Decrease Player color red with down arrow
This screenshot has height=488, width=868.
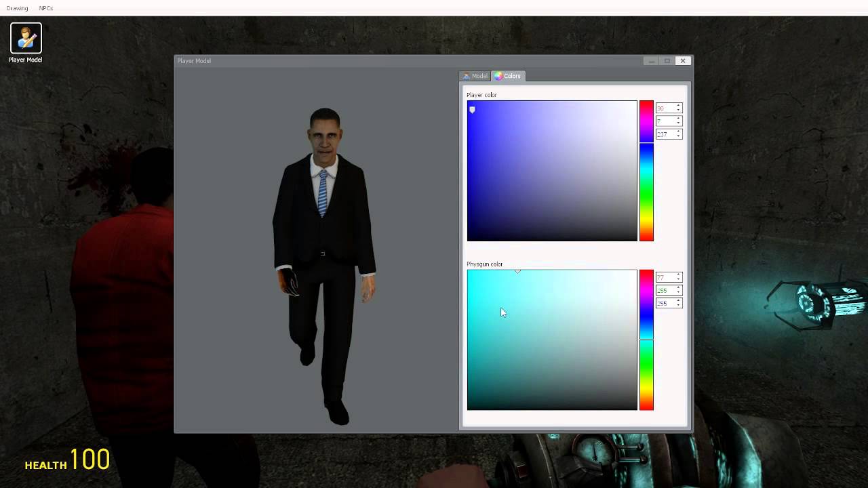point(678,110)
